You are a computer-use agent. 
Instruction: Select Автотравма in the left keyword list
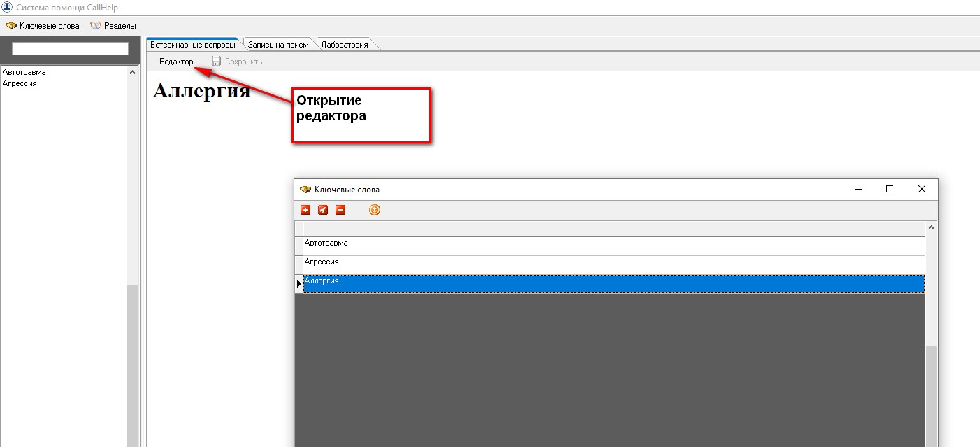24,72
